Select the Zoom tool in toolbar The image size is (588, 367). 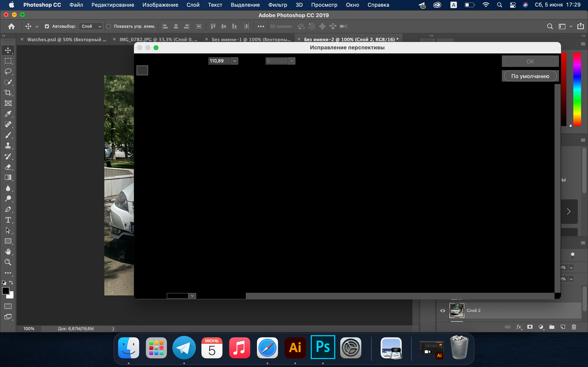point(8,262)
